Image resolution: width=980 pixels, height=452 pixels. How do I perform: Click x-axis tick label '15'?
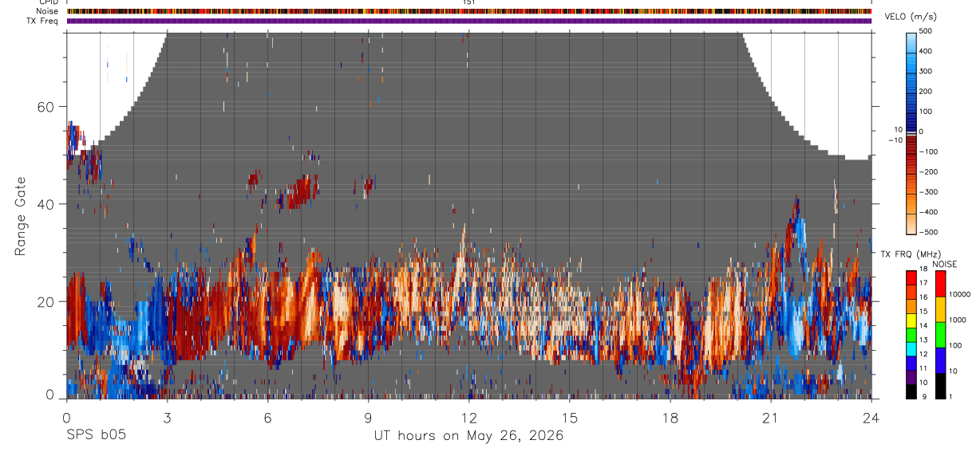[x=570, y=418]
